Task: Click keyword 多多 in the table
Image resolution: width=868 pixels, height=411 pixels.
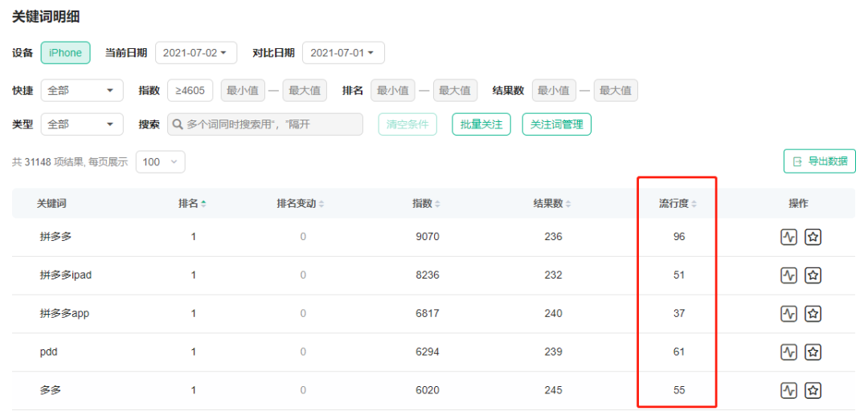Action: tap(51, 390)
